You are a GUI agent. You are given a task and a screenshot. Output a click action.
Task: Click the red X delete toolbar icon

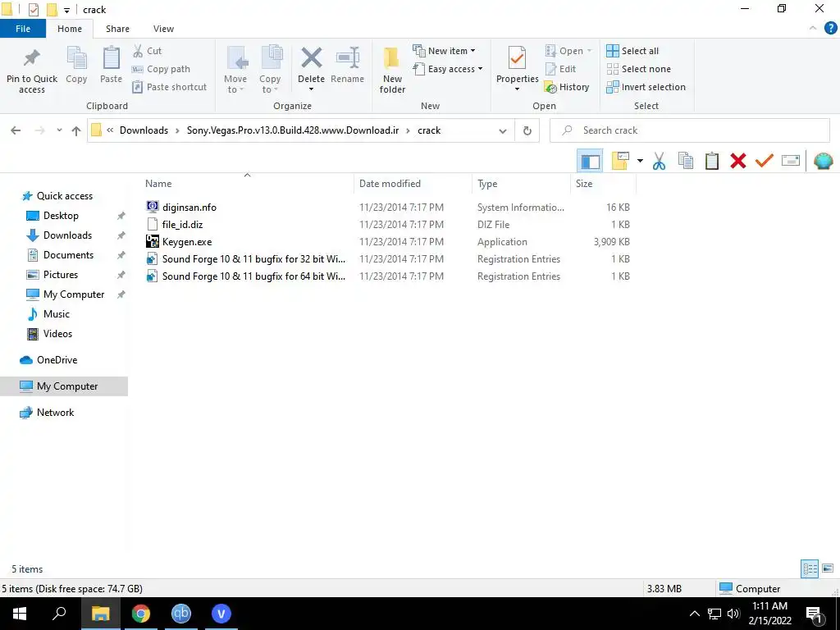(737, 162)
